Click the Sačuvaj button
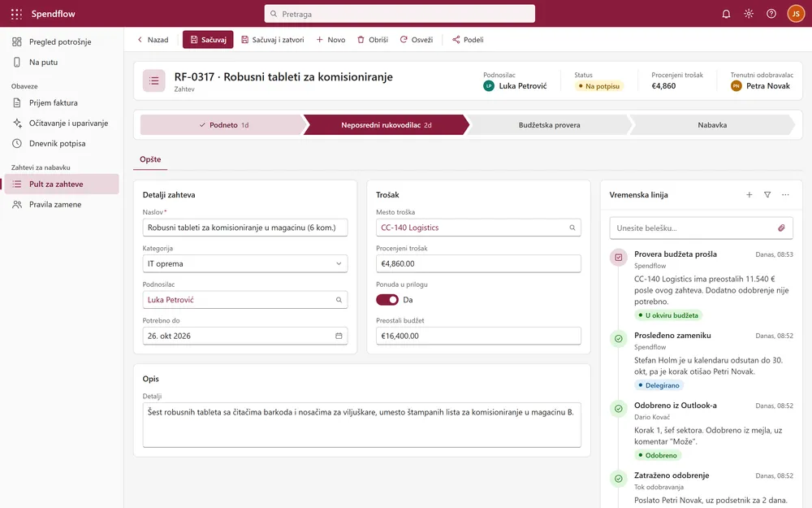The width and height of the screenshot is (812, 508). point(208,40)
